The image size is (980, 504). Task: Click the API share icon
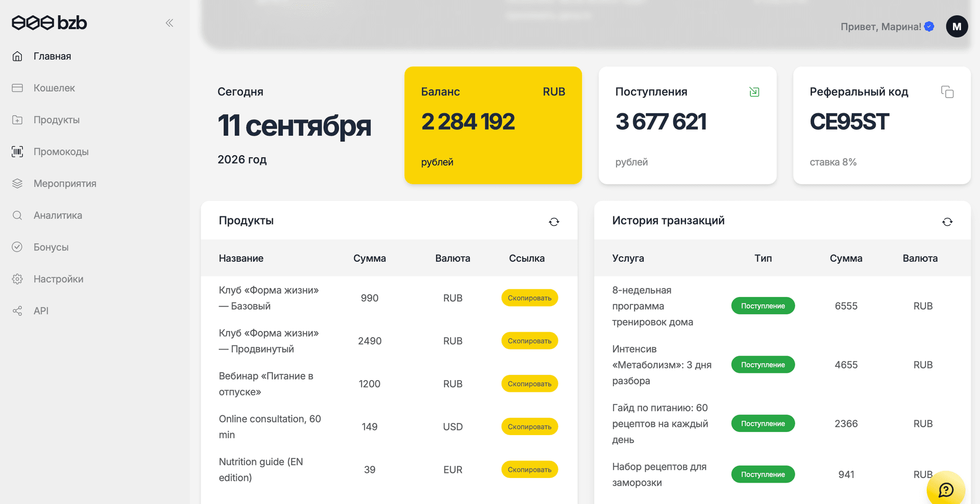point(17,311)
